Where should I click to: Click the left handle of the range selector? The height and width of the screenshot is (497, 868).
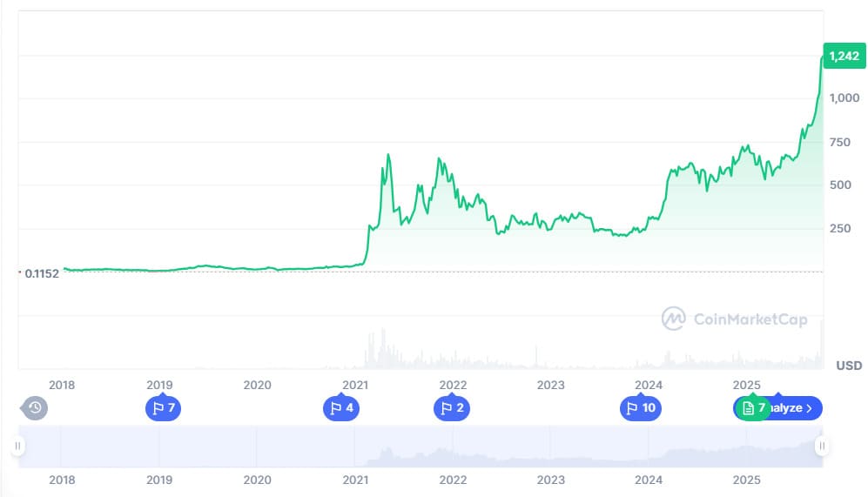click(17, 447)
